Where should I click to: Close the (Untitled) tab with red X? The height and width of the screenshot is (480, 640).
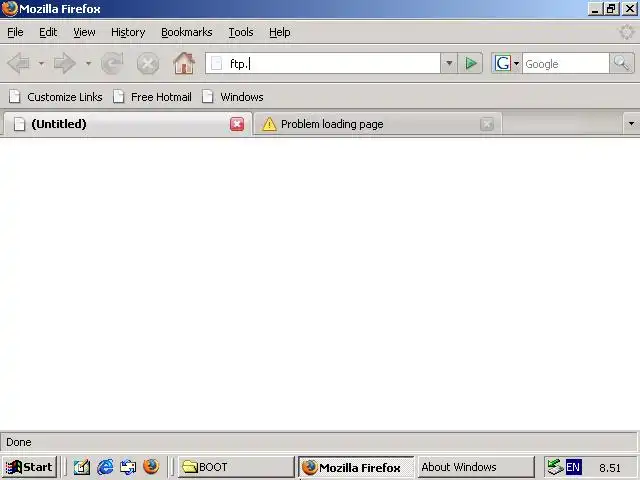tap(237, 124)
